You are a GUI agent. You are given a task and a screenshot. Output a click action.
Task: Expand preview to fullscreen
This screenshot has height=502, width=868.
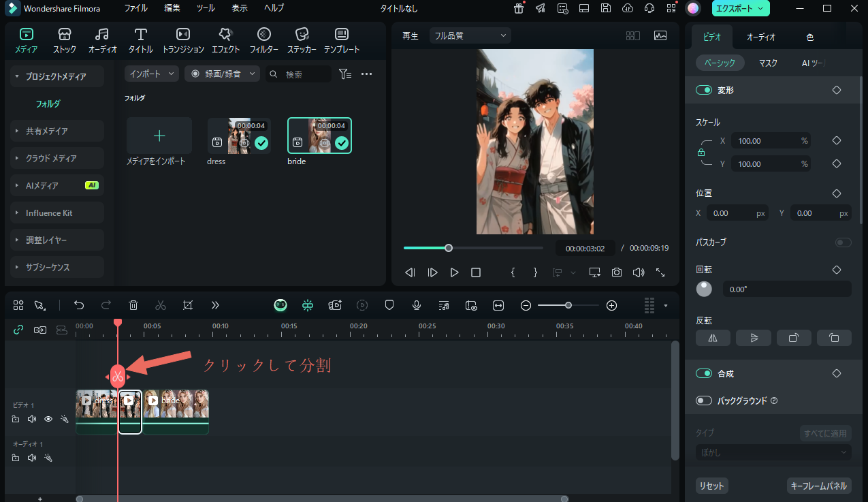(660, 272)
